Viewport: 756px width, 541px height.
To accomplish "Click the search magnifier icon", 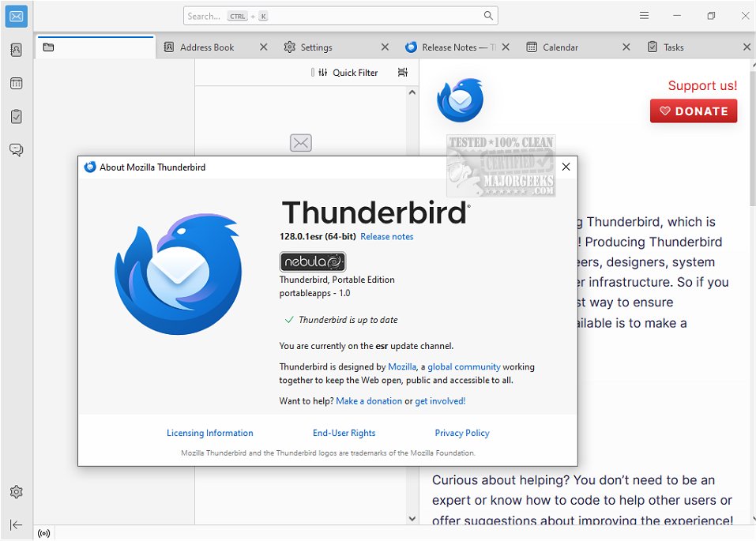I will pos(488,16).
